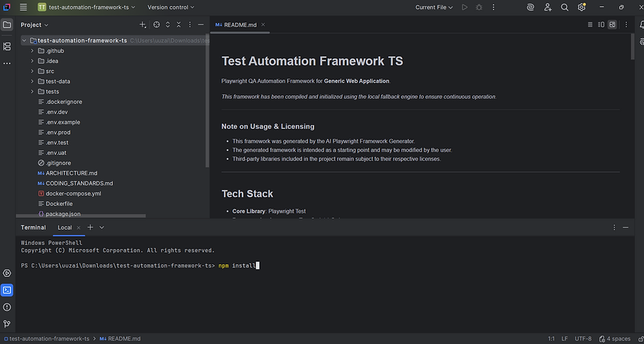Open Notifications bell icon
Viewport: 644px width, 344px height.
(641, 25)
